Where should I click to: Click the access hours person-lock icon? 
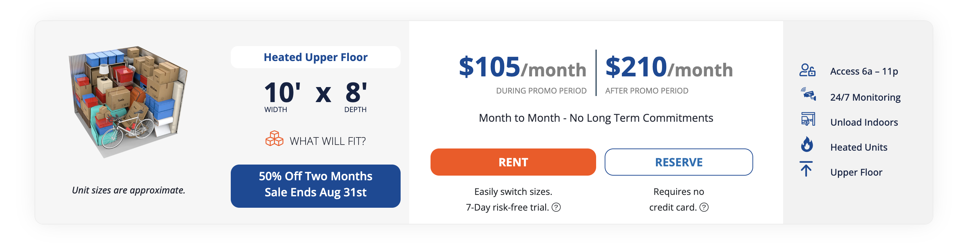[807, 71]
